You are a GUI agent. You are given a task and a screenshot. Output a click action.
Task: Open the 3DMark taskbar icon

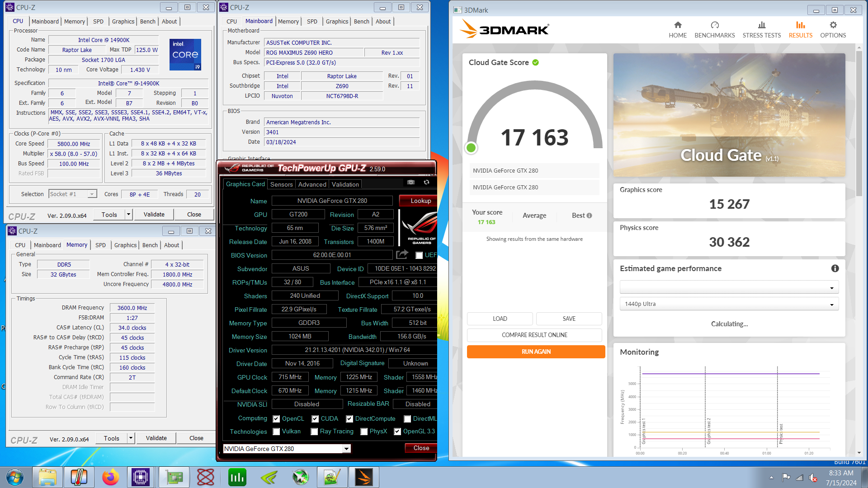point(363,477)
